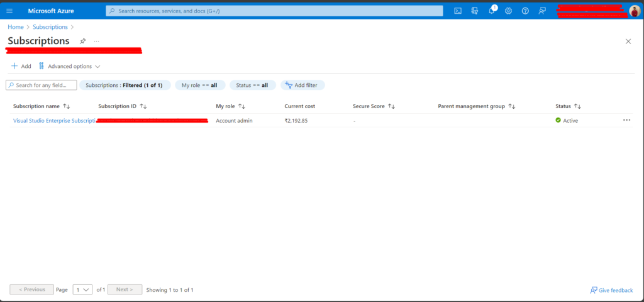Click the Account admin role cell
644x302 pixels.
tap(234, 120)
